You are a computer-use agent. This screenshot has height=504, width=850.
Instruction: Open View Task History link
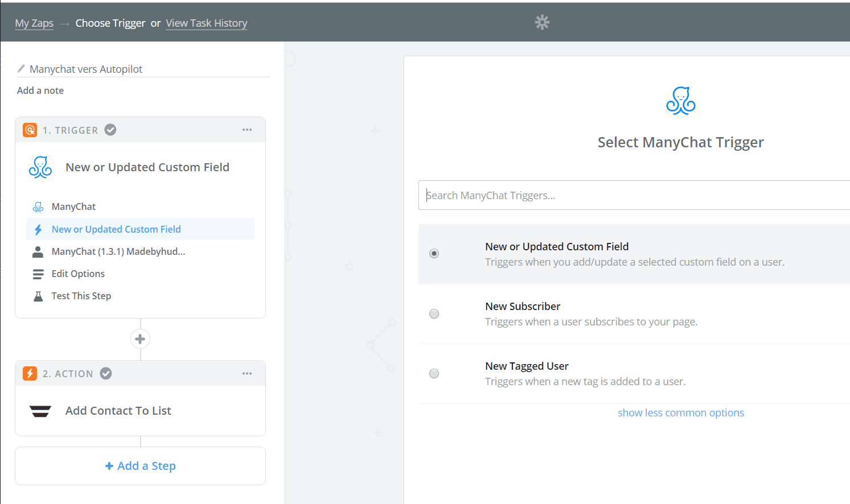[x=207, y=23]
